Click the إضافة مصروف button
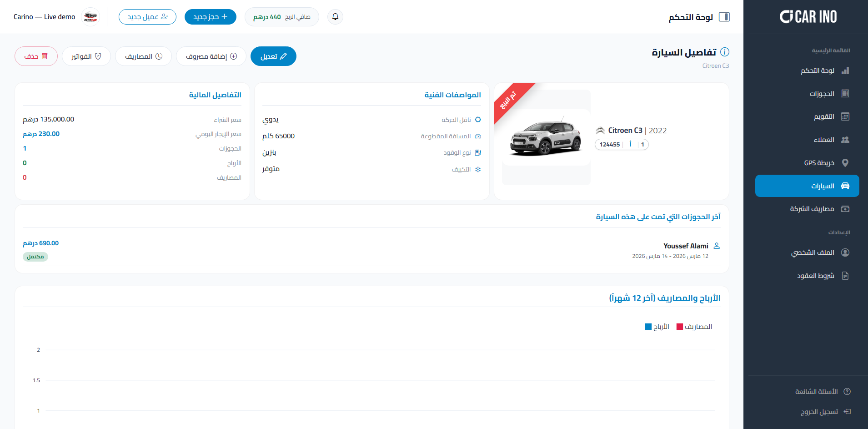The image size is (868, 429). (211, 56)
